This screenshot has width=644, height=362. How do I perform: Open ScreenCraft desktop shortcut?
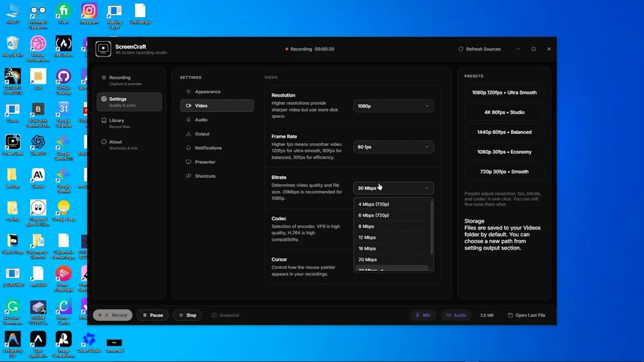coord(12,145)
